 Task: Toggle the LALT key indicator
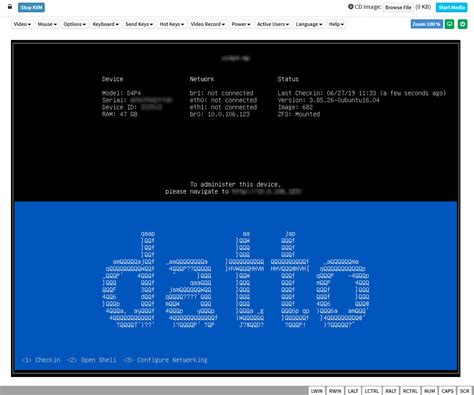(353, 391)
